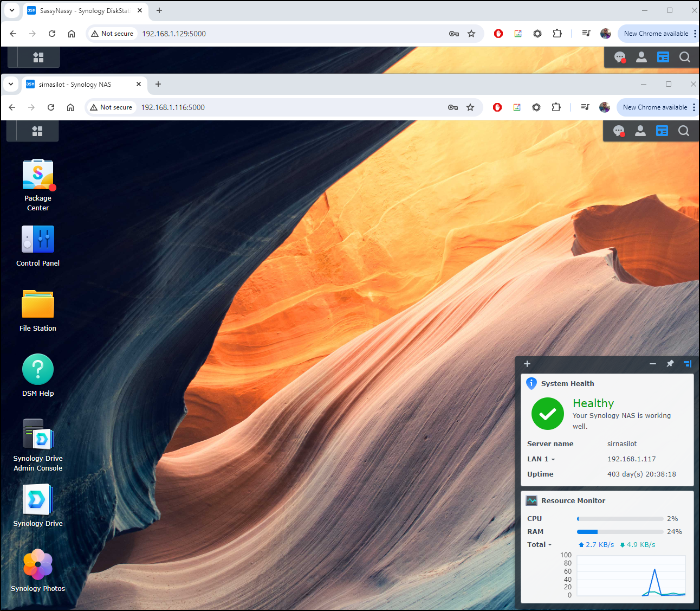Open Main Menu grid in sirnasilot window

(x=37, y=131)
